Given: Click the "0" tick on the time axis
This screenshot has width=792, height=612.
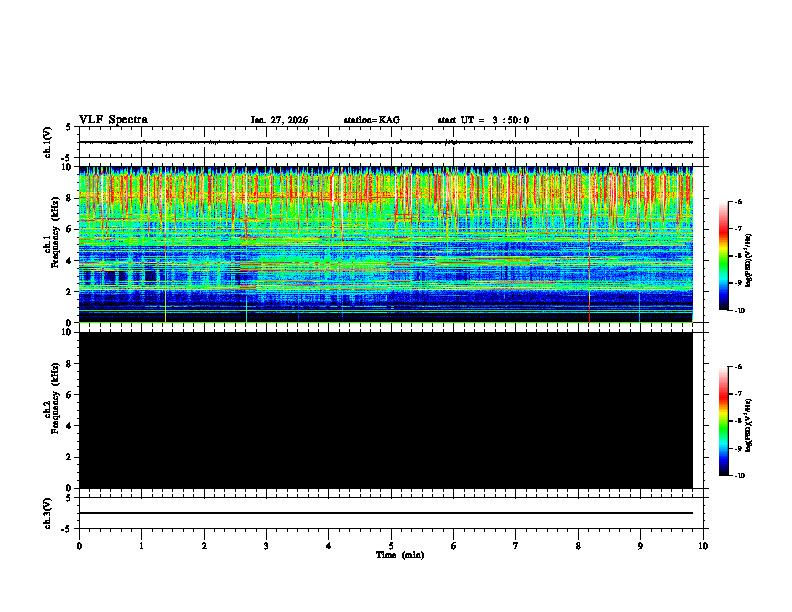Looking at the screenshot, I should 79,546.
